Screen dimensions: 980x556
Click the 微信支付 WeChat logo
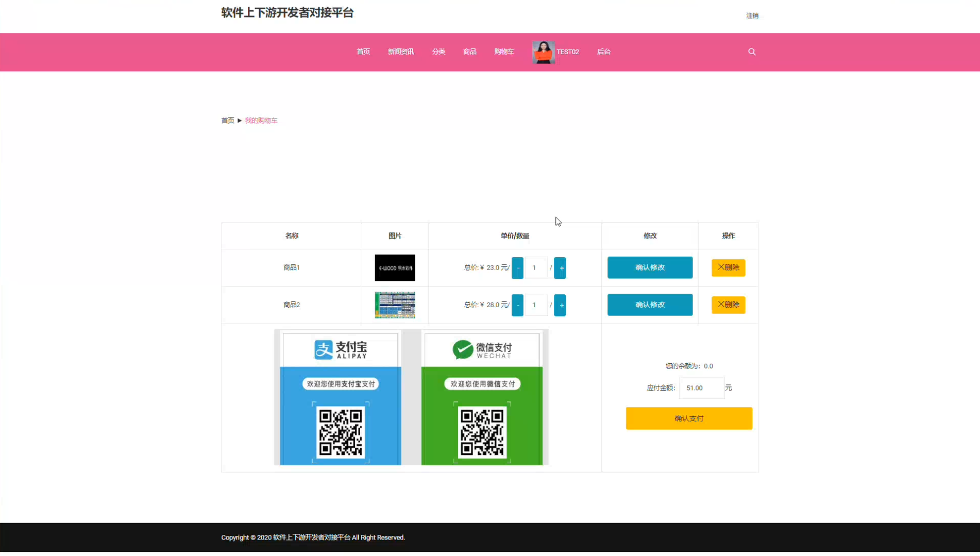tap(482, 349)
